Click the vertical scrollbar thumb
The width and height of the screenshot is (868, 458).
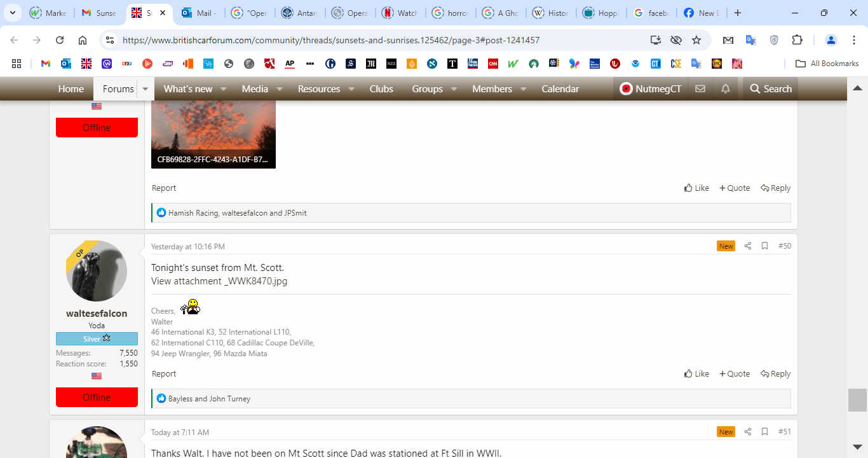pos(857,400)
